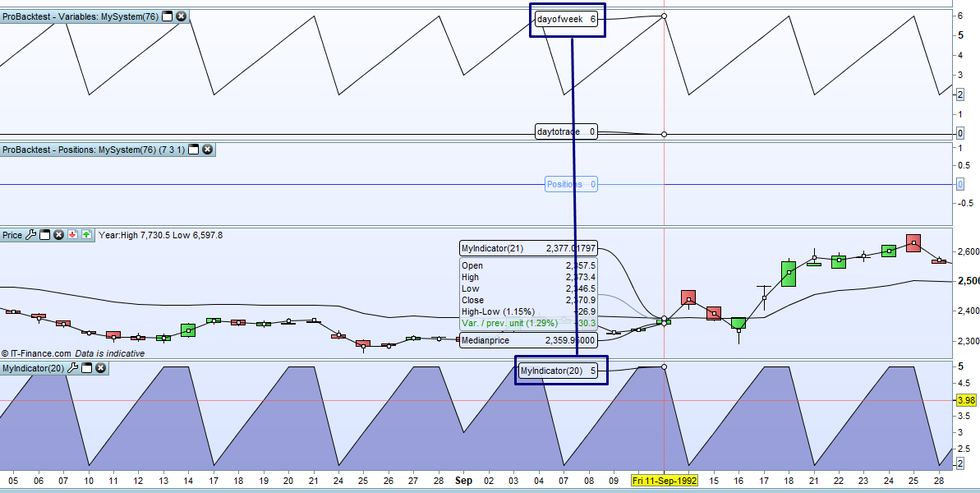980x493 pixels.
Task: Click the MyIndicator(20) panel title
Action: 33,368
